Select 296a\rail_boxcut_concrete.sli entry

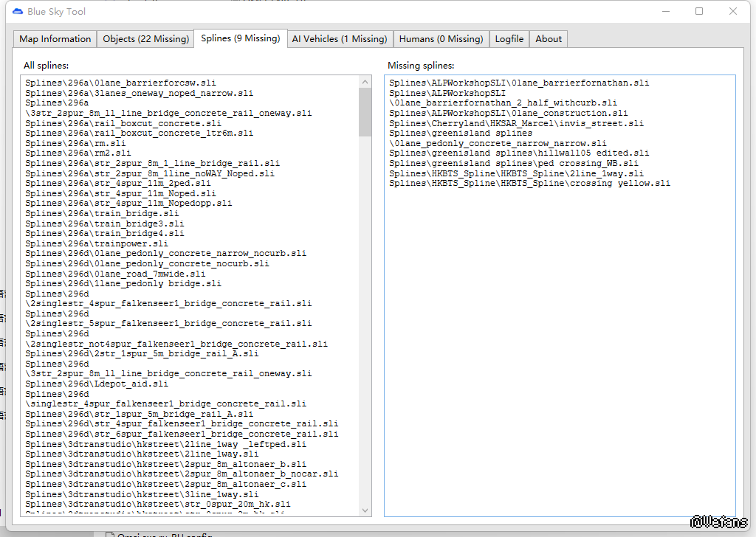point(123,123)
